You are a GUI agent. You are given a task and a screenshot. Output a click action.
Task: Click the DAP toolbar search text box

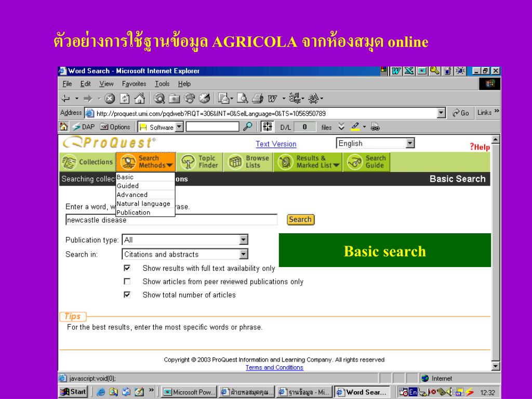[x=212, y=127]
